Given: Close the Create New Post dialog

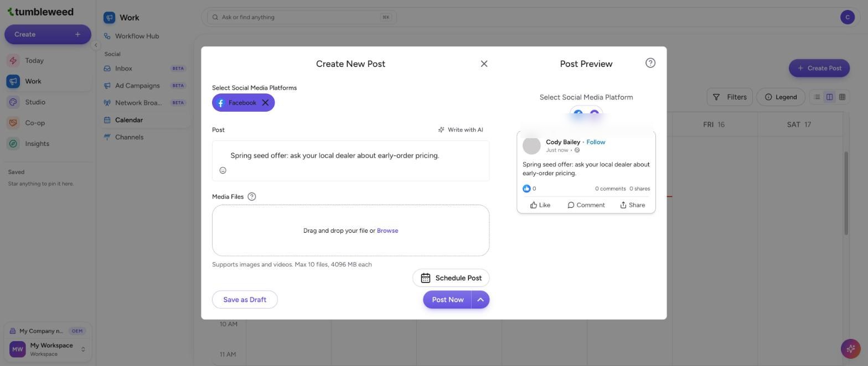Looking at the screenshot, I should pos(484,64).
